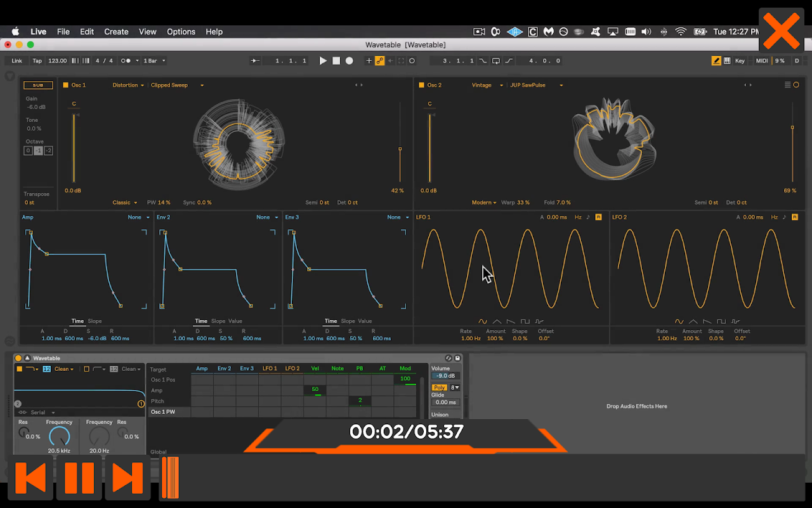Open the JUP SawPulse wavetable dropdown
The height and width of the screenshot is (508, 812).
tap(536, 85)
